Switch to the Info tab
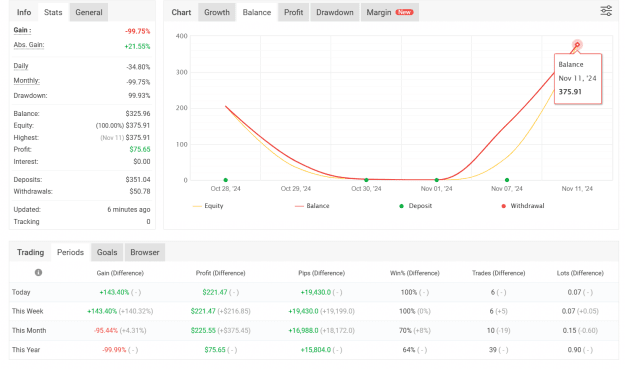This screenshot has width=625, height=369. [24, 12]
